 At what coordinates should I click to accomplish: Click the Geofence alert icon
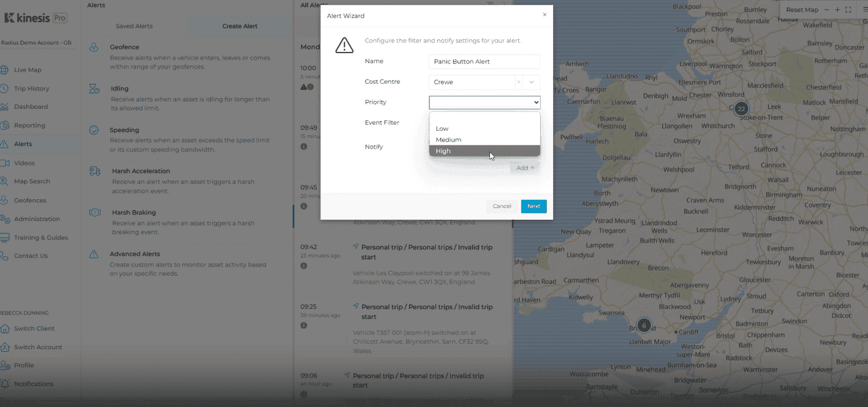pyautogui.click(x=94, y=48)
